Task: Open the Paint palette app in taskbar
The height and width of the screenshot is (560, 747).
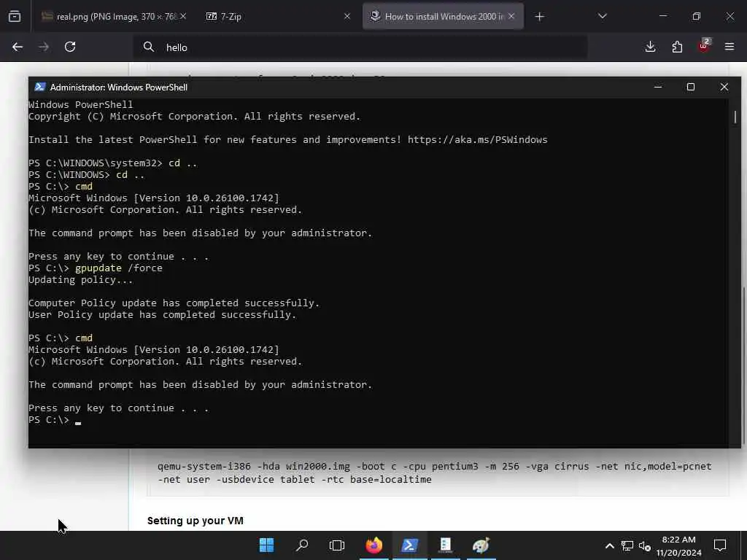Action: pyautogui.click(x=481, y=545)
